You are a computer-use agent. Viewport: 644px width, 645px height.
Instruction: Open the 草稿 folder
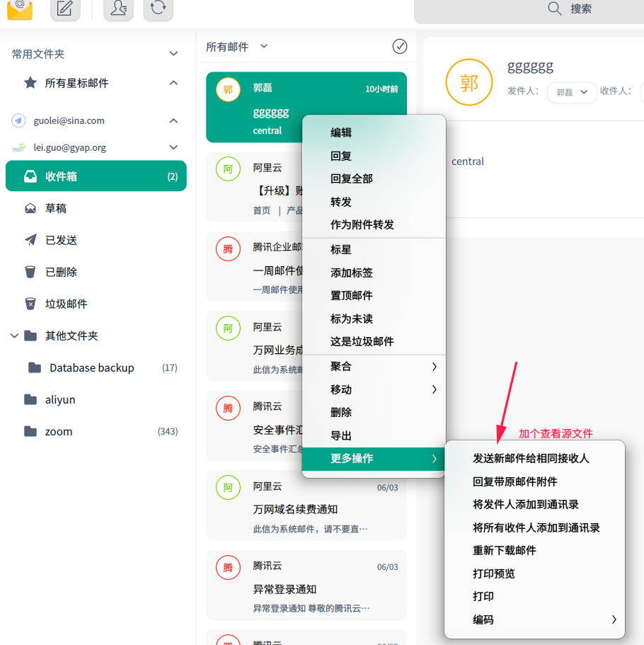point(96,208)
